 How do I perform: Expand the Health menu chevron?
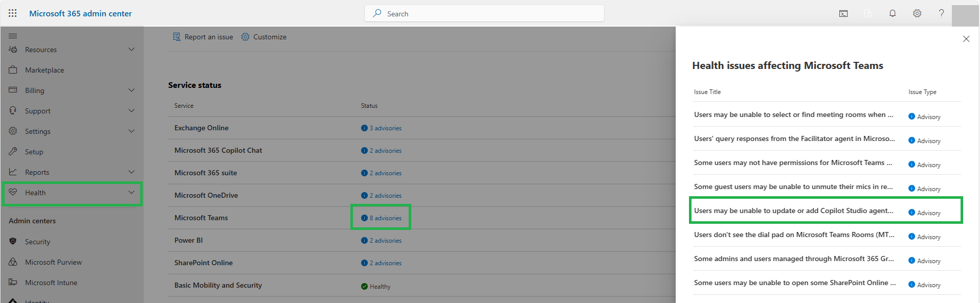131,193
